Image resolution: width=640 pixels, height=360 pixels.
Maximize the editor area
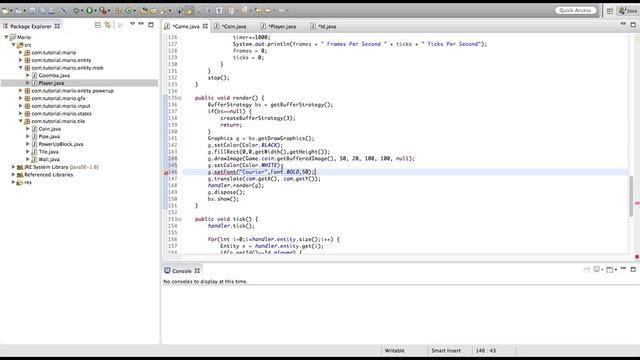click(x=633, y=24)
